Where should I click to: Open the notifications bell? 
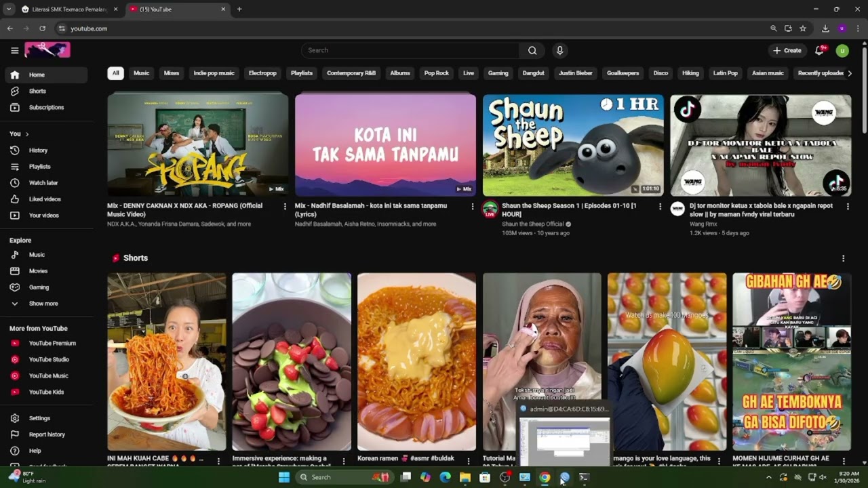(x=820, y=50)
